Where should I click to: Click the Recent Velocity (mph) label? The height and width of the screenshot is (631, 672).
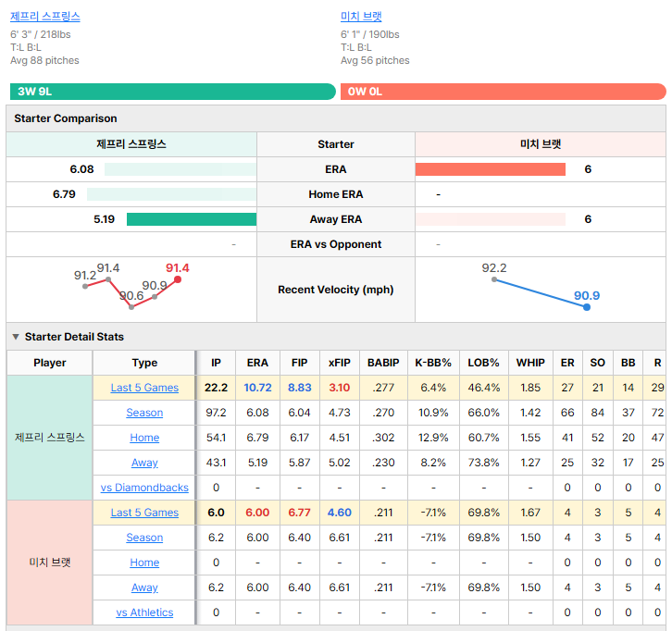(336, 290)
